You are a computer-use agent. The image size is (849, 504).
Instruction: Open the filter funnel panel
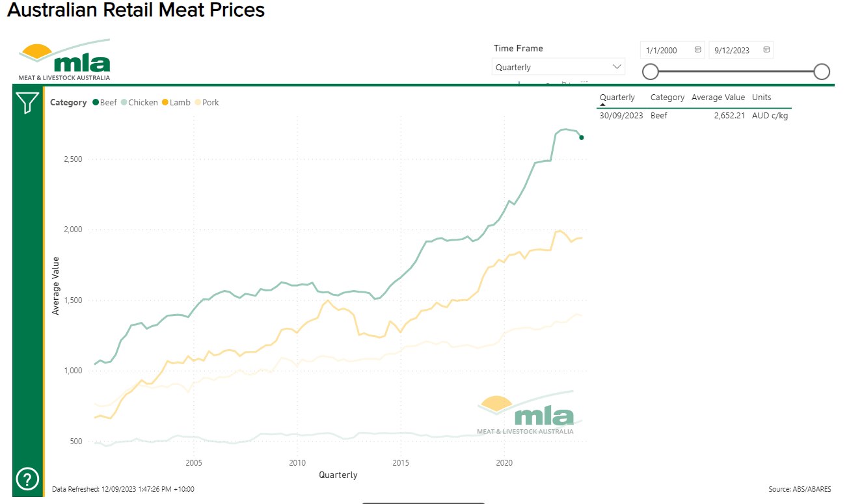(27, 103)
